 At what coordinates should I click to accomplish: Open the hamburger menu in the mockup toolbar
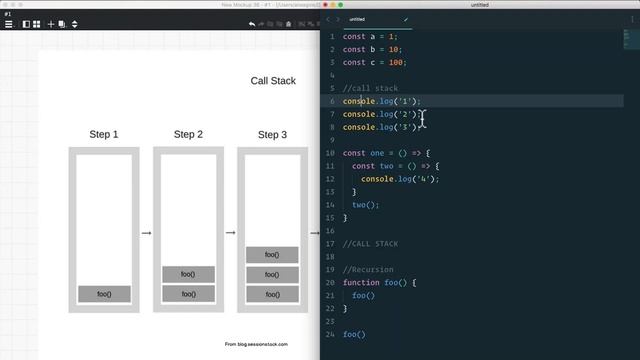[x=9, y=24]
